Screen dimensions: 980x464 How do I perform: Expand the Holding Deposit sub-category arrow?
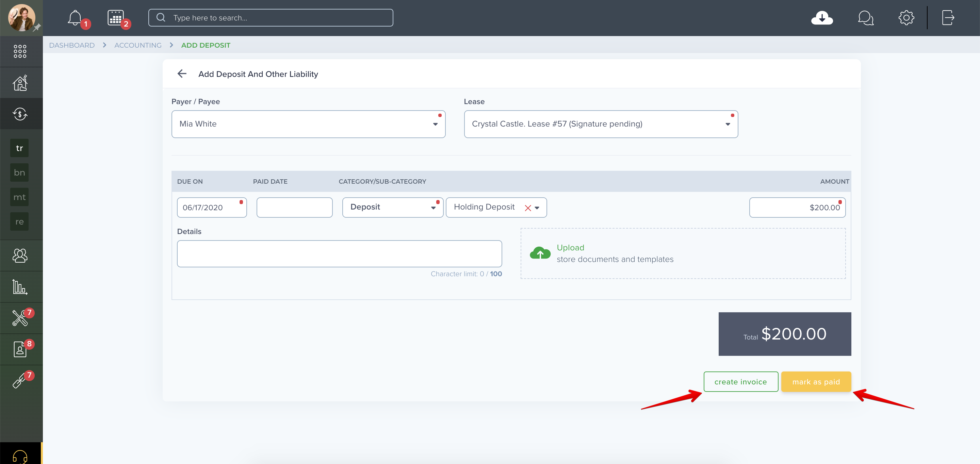[x=537, y=208]
